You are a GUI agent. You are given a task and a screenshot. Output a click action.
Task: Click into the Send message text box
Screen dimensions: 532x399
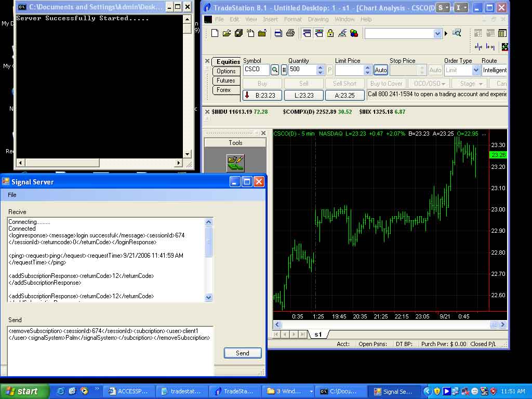pyautogui.click(x=111, y=351)
